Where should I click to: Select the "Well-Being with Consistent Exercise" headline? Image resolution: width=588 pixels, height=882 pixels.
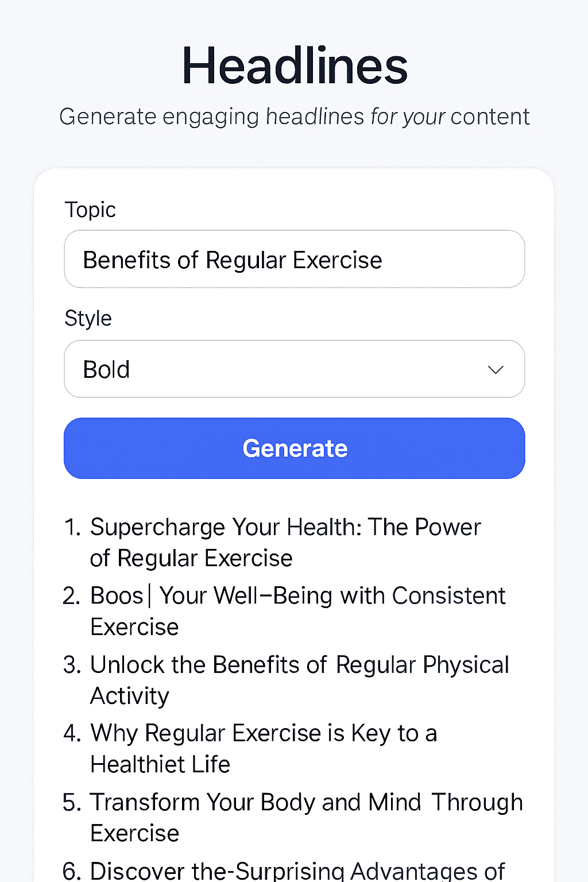297,611
